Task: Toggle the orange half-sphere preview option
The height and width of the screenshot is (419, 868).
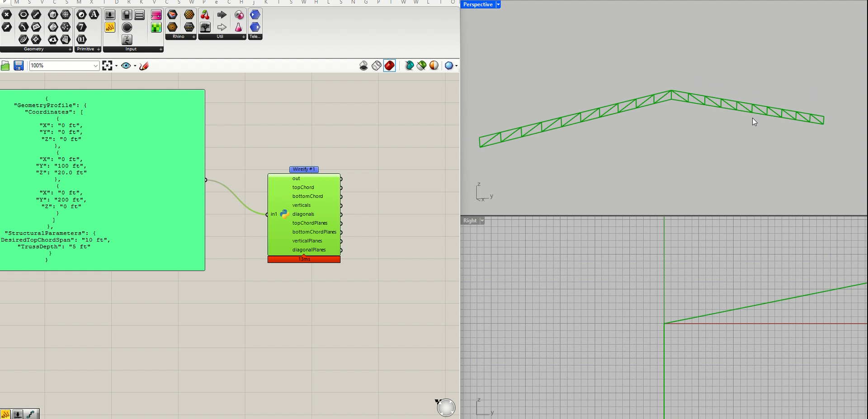Action: click(x=434, y=66)
